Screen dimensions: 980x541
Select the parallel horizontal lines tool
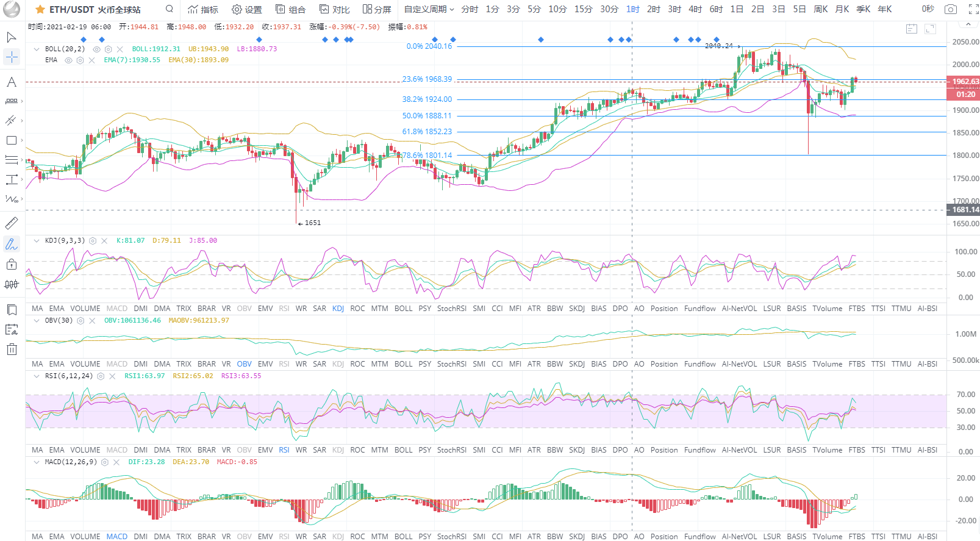(x=11, y=160)
